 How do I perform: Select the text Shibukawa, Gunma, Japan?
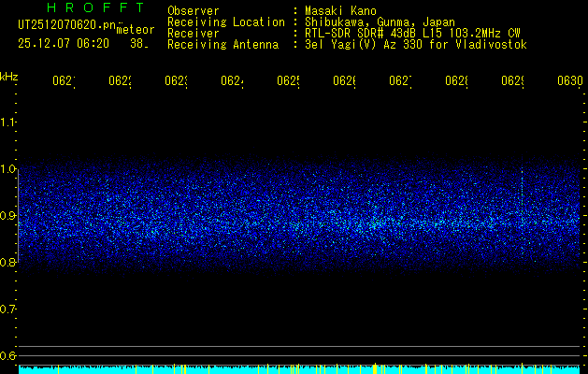pyautogui.click(x=380, y=22)
